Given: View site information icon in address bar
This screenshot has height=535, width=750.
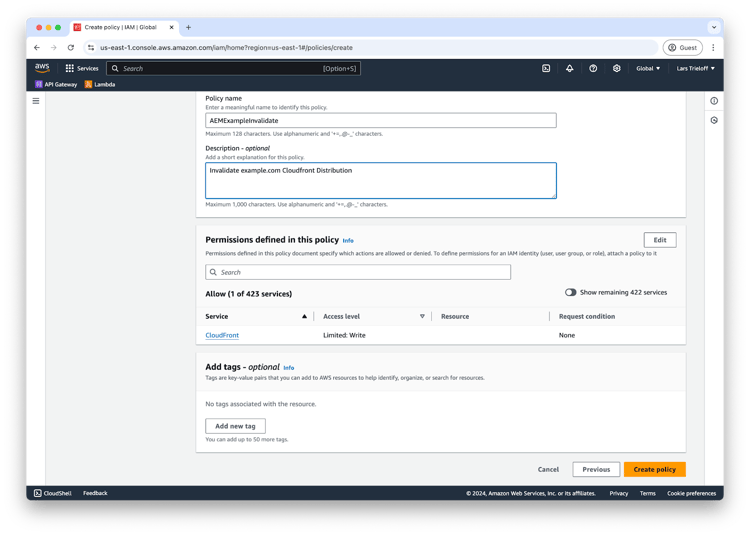Looking at the screenshot, I should click(x=91, y=47).
